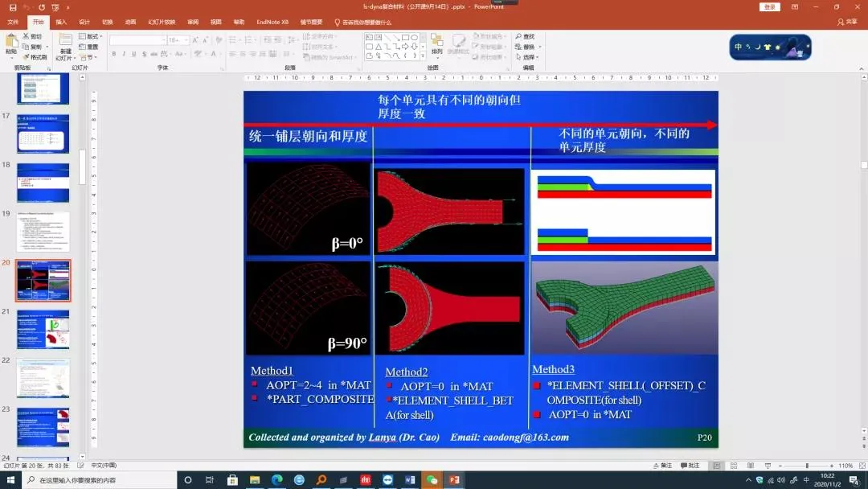
Task: Click the Redo/Repeat icon in the title bar
Action: (42, 7)
